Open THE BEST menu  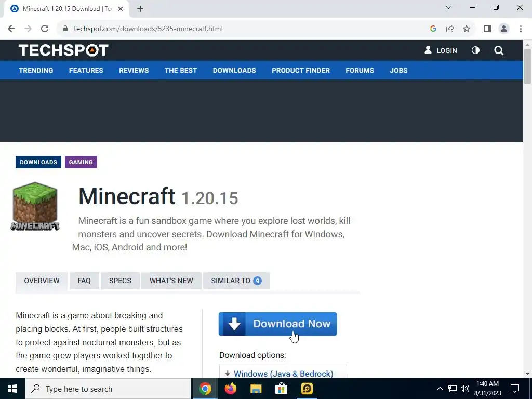point(180,70)
